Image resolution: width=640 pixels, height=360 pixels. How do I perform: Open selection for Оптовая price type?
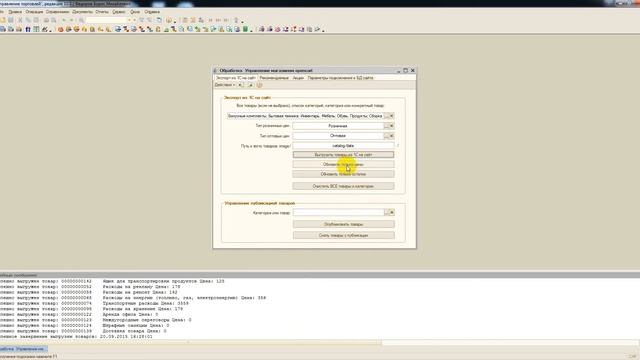coord(386,136)
